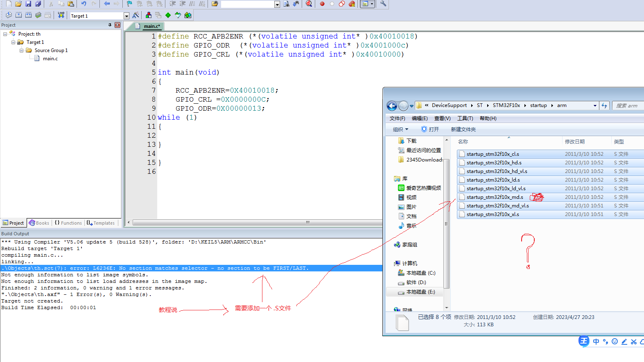The image size is (644, 362).
Task: Click the Explorer refresh icon beside address bar
Action: (x=604, y=105)
